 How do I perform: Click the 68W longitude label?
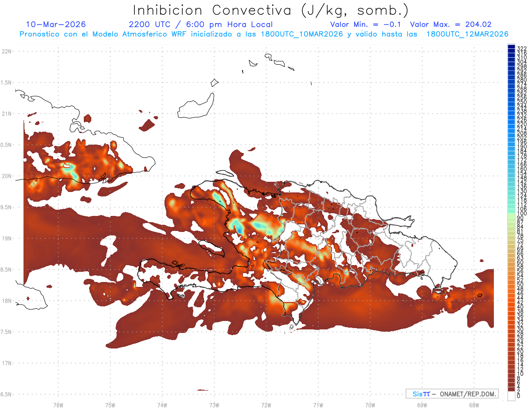coord(474,405)
